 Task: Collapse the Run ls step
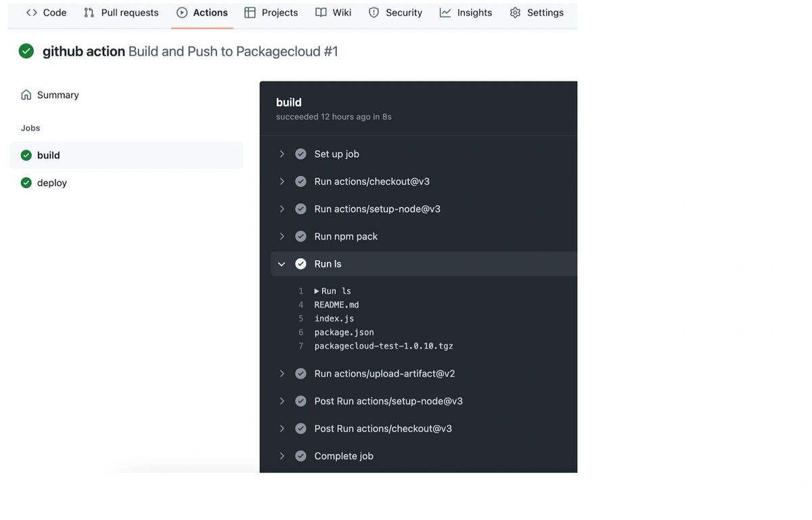point(282,264)
